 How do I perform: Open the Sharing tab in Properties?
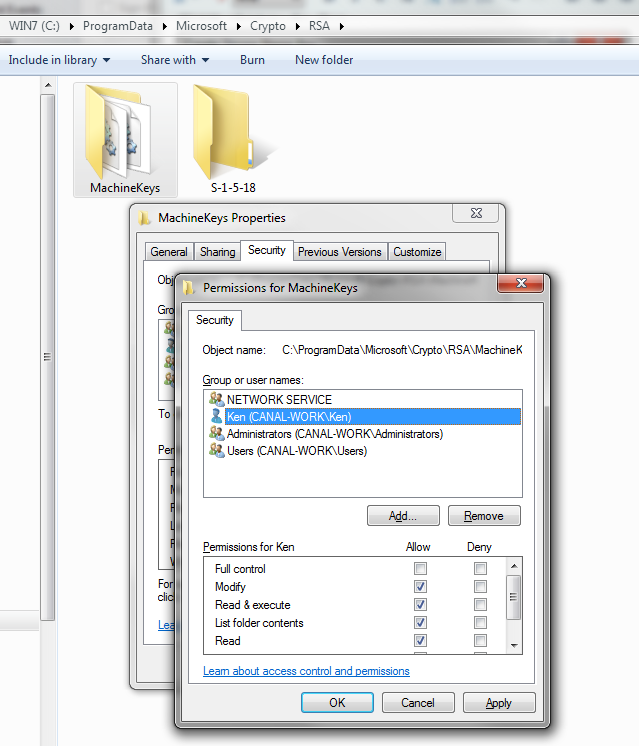coord(217,252)
